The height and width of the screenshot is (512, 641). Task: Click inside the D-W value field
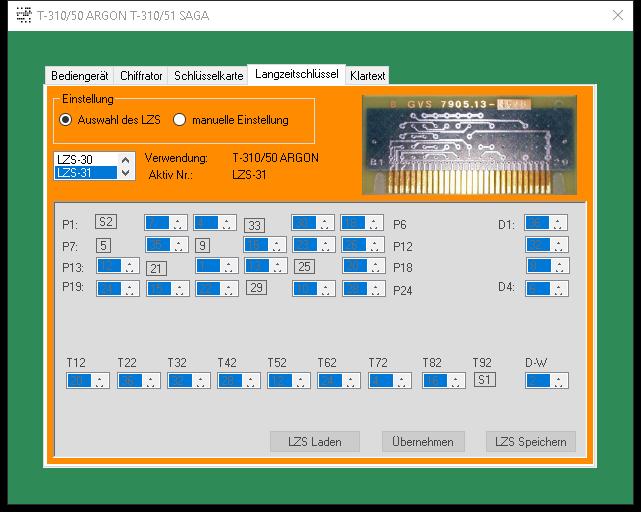tap(538, 381)
